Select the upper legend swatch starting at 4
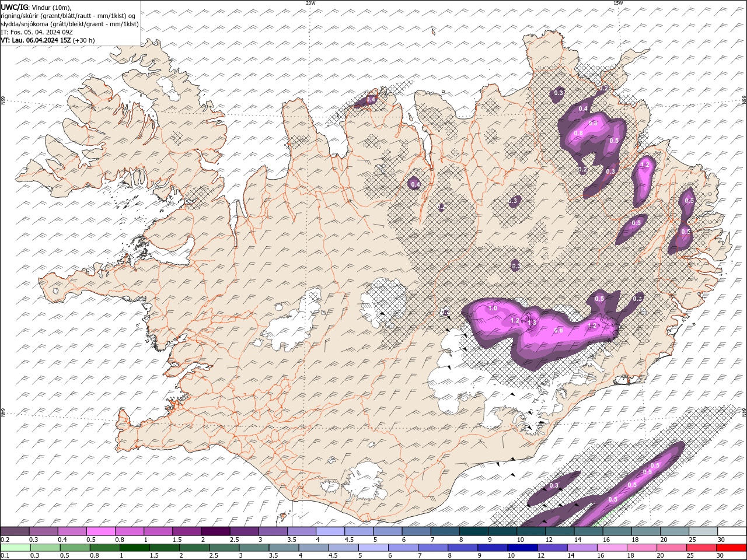The width and height of the screenshot is (747, 560). (x=330, y=531)
